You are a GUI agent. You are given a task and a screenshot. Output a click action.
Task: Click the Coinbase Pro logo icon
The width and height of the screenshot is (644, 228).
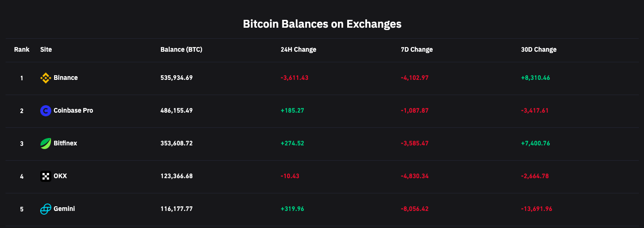point(45,111)
